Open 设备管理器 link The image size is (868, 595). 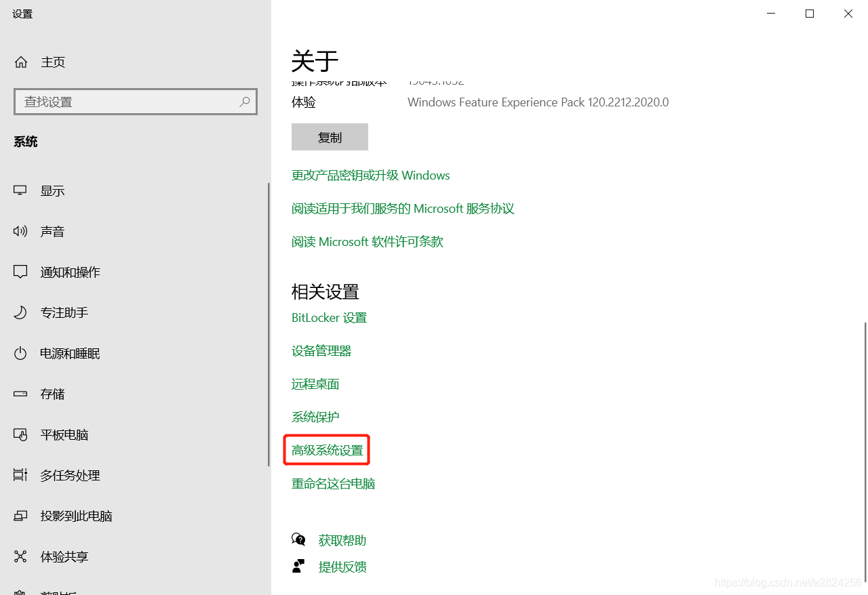(x=321, y=351)
